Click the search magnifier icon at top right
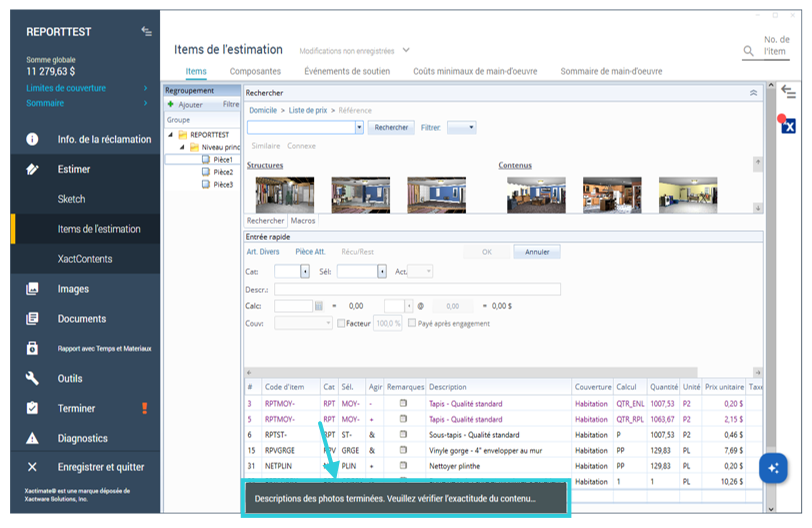This screenshot has height=528, width=812. pyautogui.click(x=748, y=51)
